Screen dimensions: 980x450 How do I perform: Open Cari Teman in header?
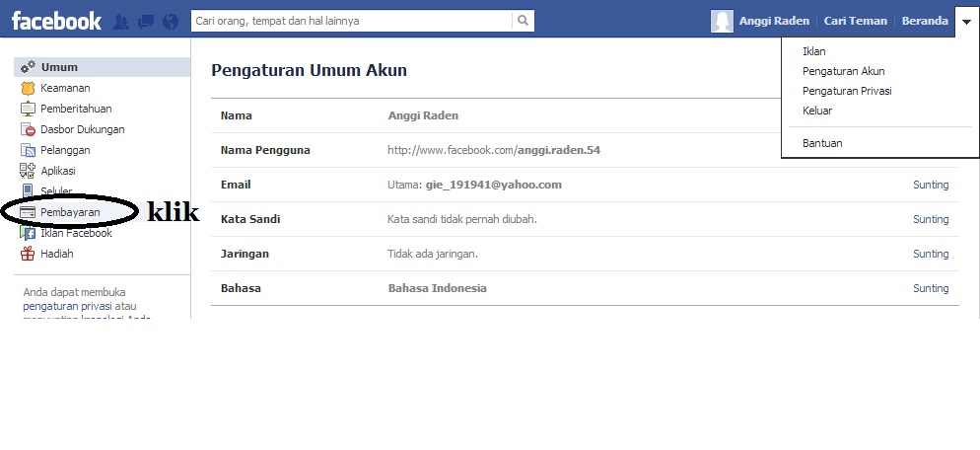tap(855, 21)
